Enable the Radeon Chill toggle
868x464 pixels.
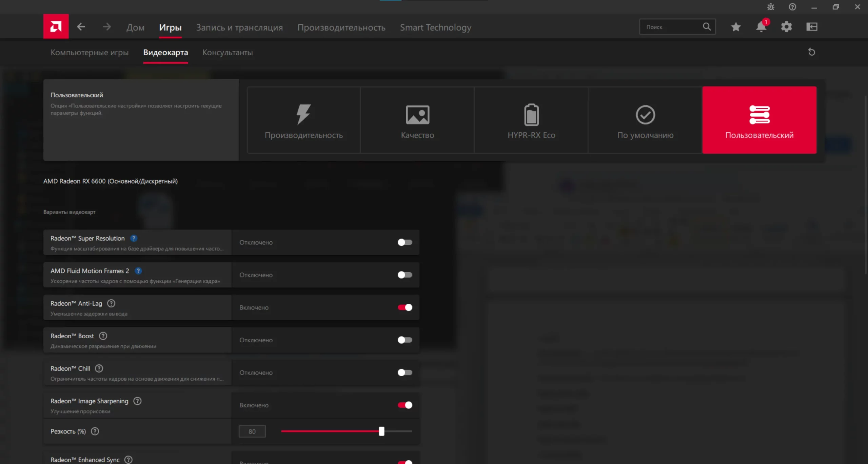(x=405, y=372)
